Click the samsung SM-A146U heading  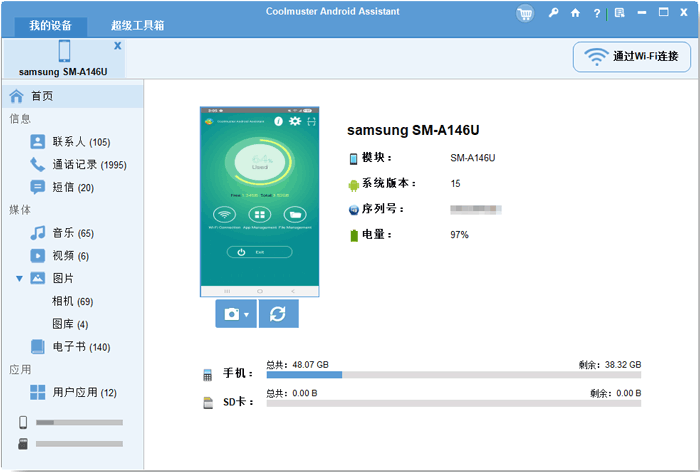tap(413, 130)
